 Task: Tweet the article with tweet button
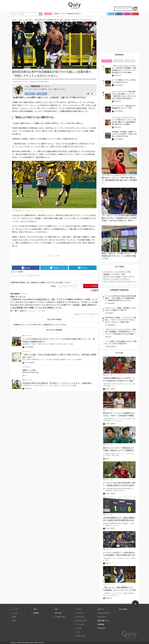(54, 268)
